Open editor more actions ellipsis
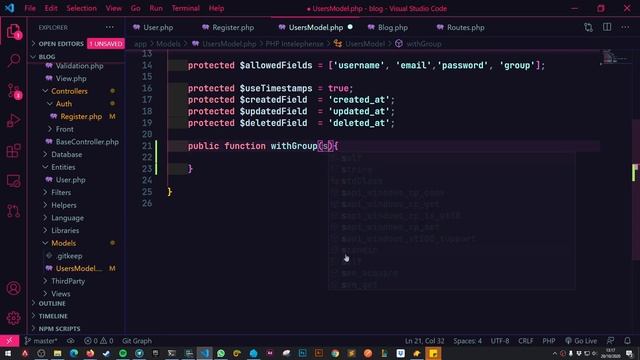640x360 pixels. point(625,27)
